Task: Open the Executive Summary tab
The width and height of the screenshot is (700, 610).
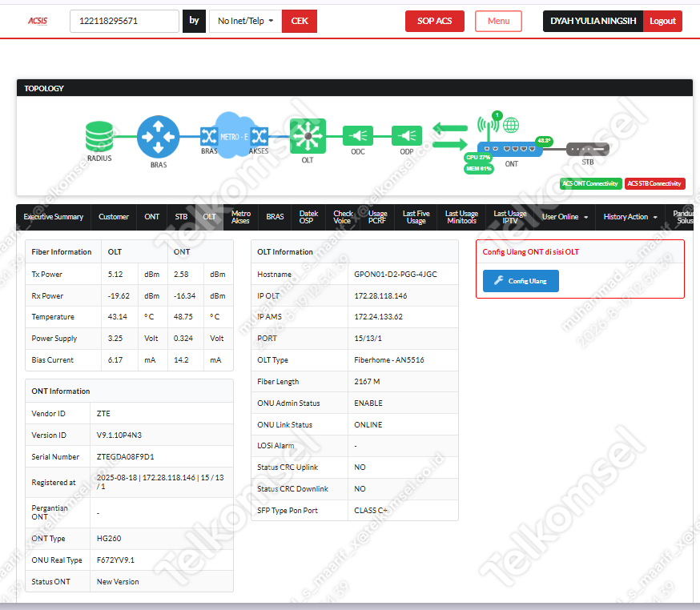Action: tap(54, 217)
